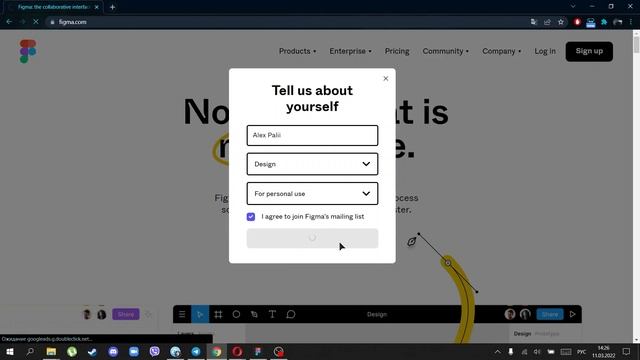The width and height of the screenshot is (640, 360).
Task: Select the Frame tool in mockup toolbar
Action: pyautogui.click(x=218, y=314)
